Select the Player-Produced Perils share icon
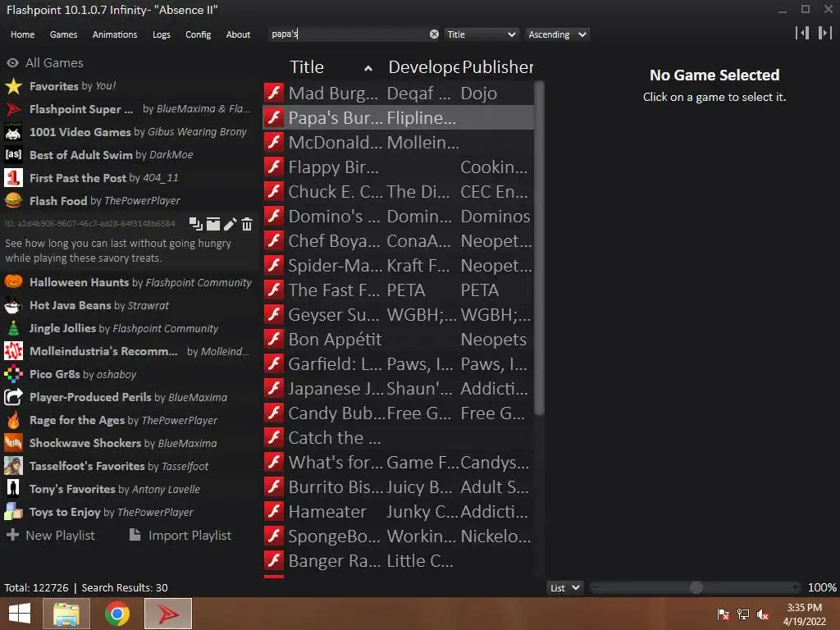Viewport: 840px width, 630px height. pos(13,397)
